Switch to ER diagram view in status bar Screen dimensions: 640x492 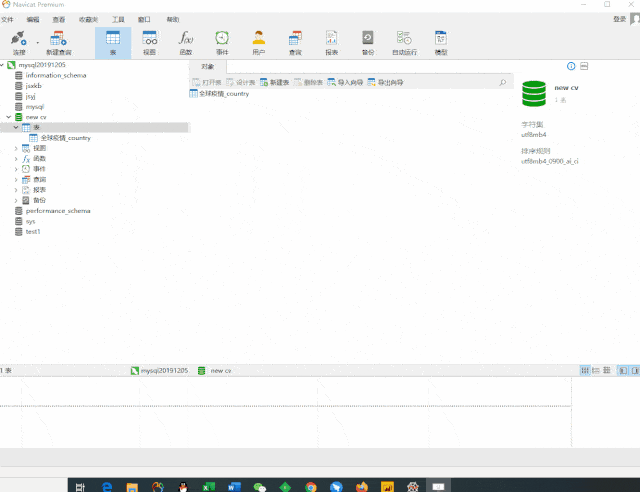point(607,370)
